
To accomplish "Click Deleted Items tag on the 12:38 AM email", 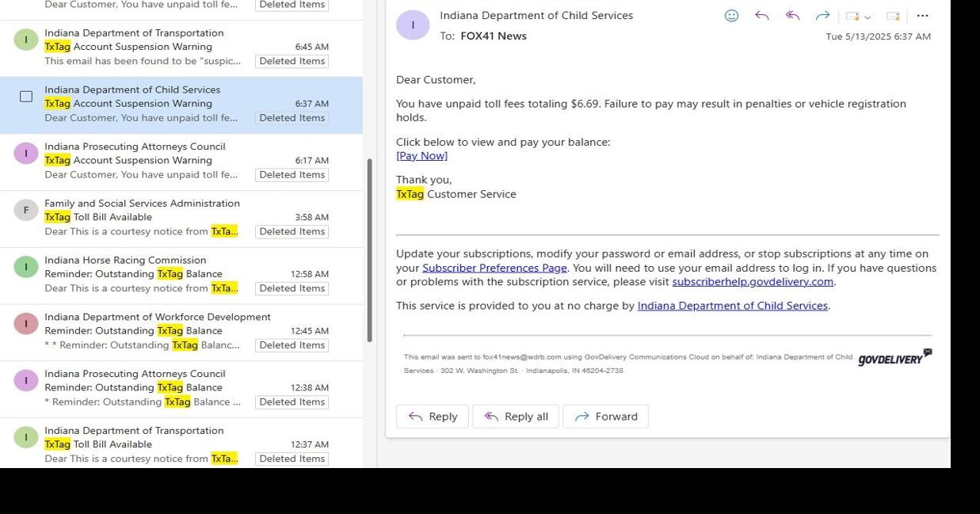I will [x=292, y=402].
